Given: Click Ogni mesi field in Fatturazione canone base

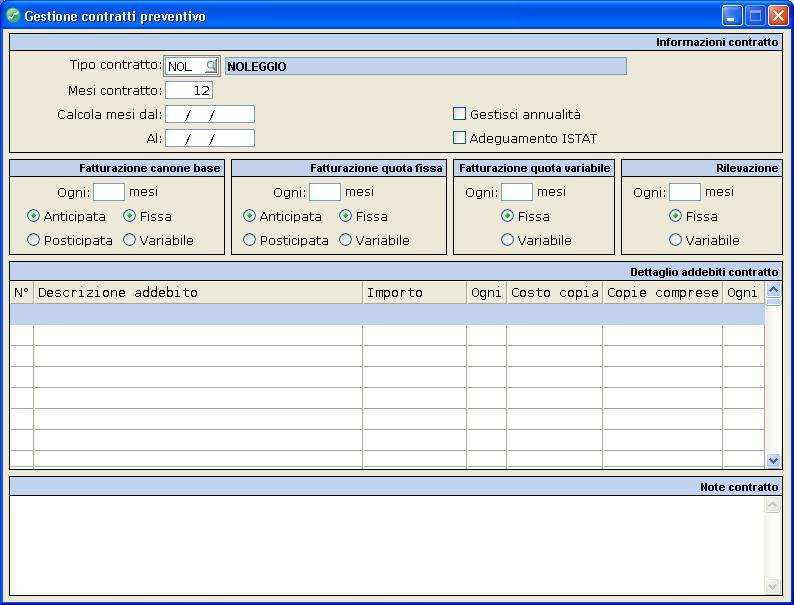Looking at the screenshot, I should (x=109, y=192).
